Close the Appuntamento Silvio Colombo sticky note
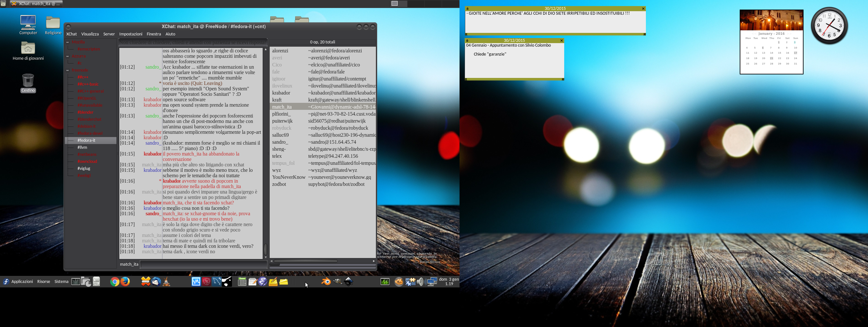 561,41
